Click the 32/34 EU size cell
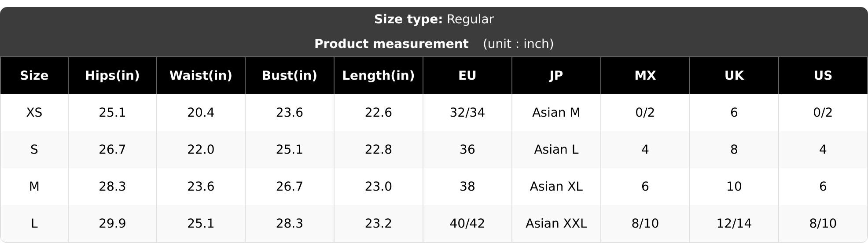Screen dimensions: 868x243 tap(467, 113)
